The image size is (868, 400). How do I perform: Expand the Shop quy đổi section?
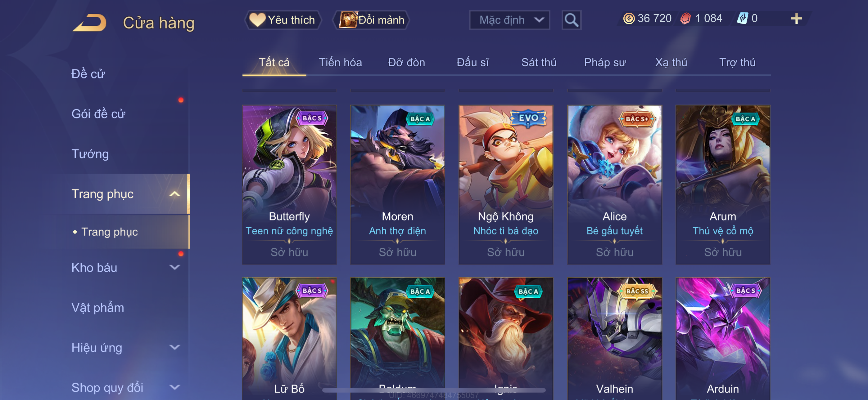point(174,387)
